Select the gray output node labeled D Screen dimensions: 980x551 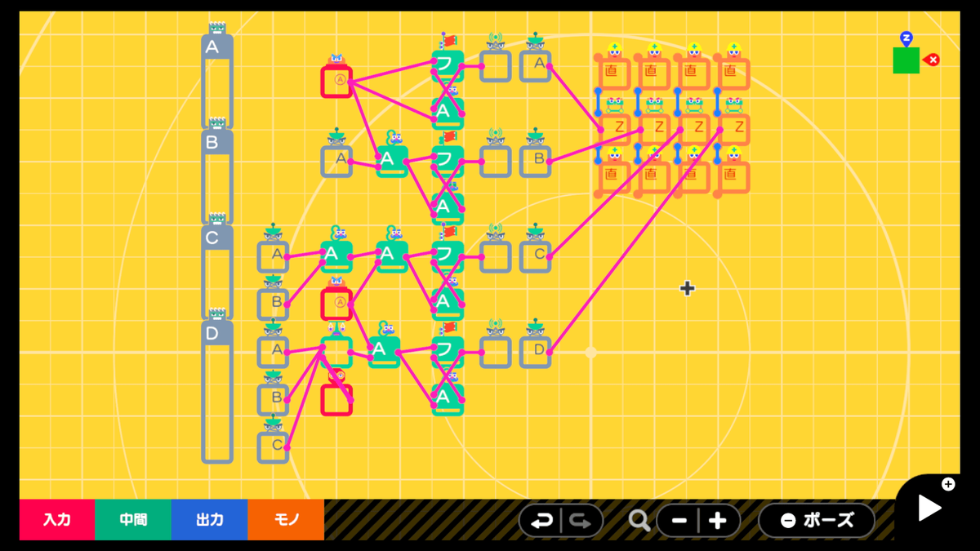pyautogui.click(x=536, y=352)
